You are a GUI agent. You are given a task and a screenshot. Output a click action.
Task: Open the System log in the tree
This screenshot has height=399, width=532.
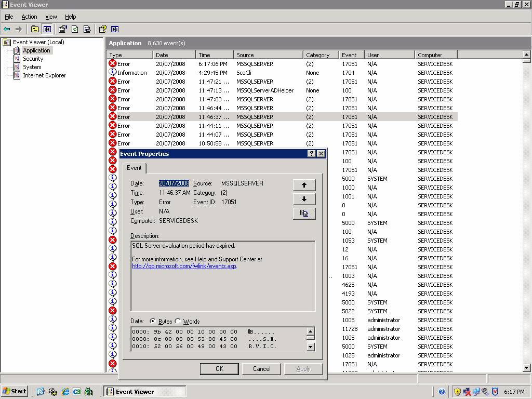32,67
